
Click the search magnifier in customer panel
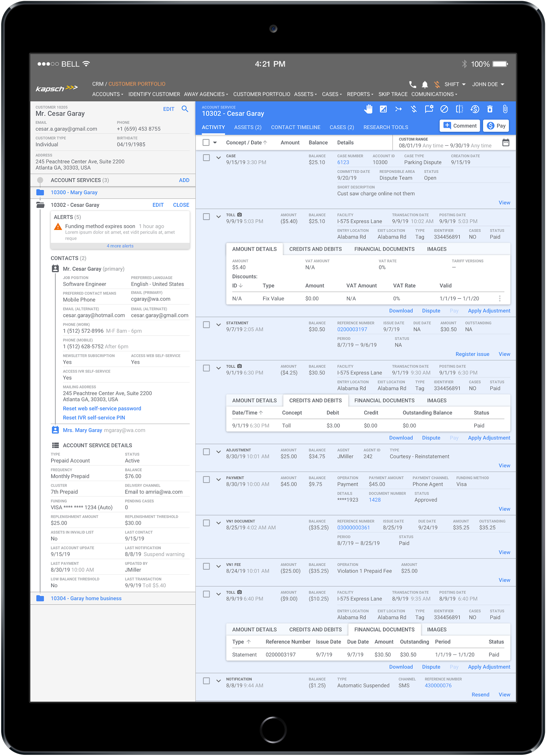(185, 109)
